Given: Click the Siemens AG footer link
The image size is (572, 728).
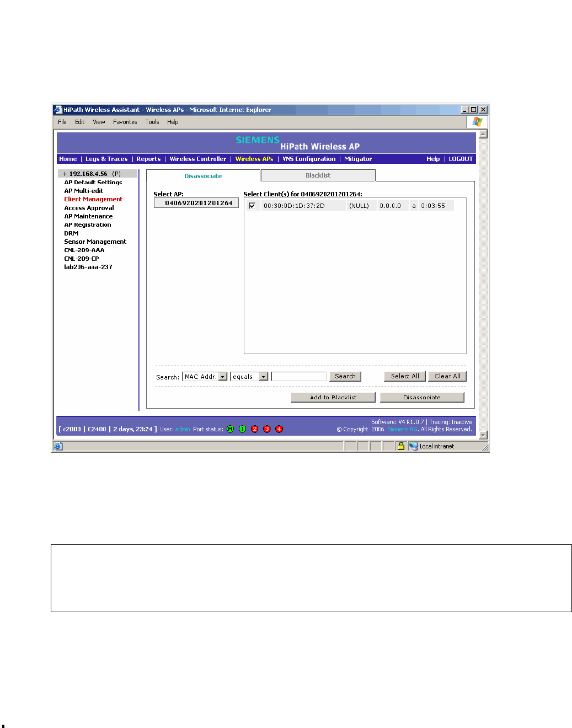Looking at the screenshot, I should pyautogui.click(x=403, y=429).
